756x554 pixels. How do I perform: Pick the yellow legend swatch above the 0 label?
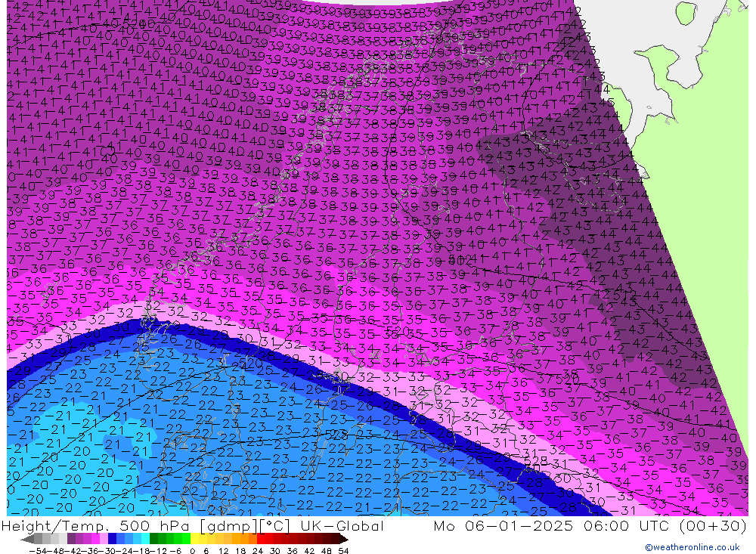pyautogui.click(x=194, y=539)
